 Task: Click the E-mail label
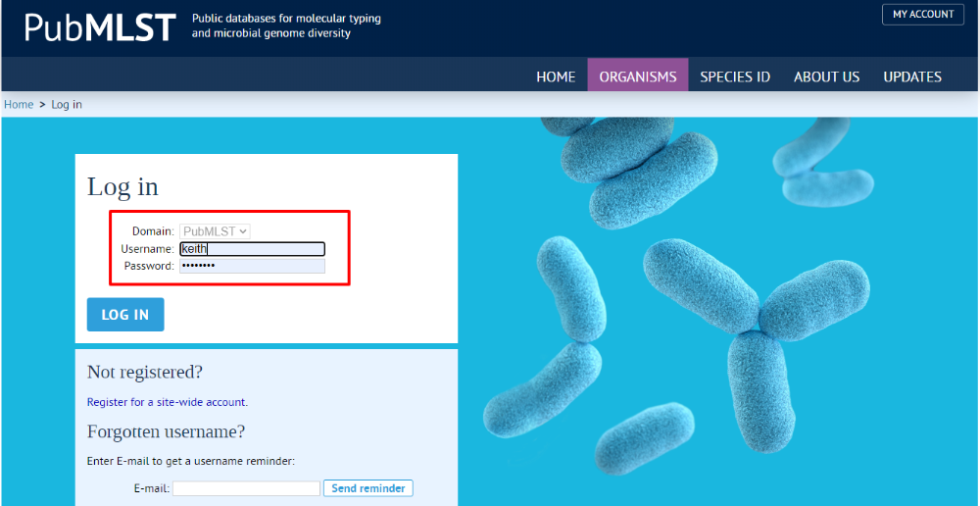tap(152, 488)
